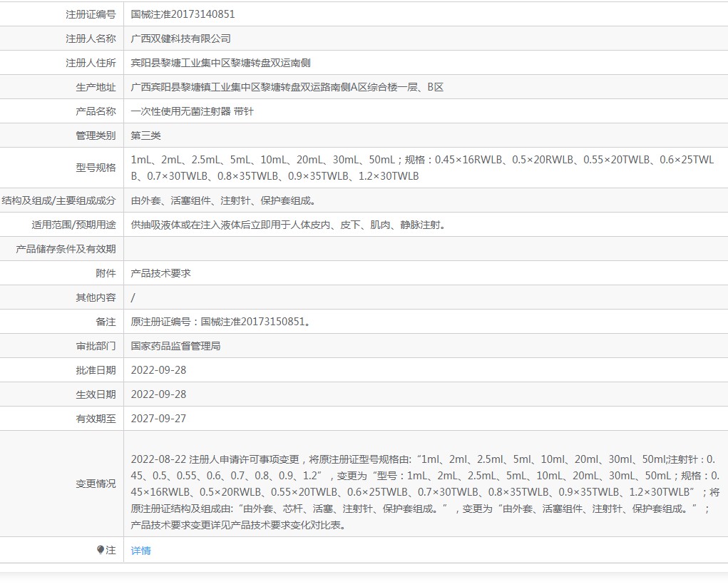Viewport: 728px width, 587px height.
Task: Select expiry date 2027-09-27
Action: click(158, 419)
